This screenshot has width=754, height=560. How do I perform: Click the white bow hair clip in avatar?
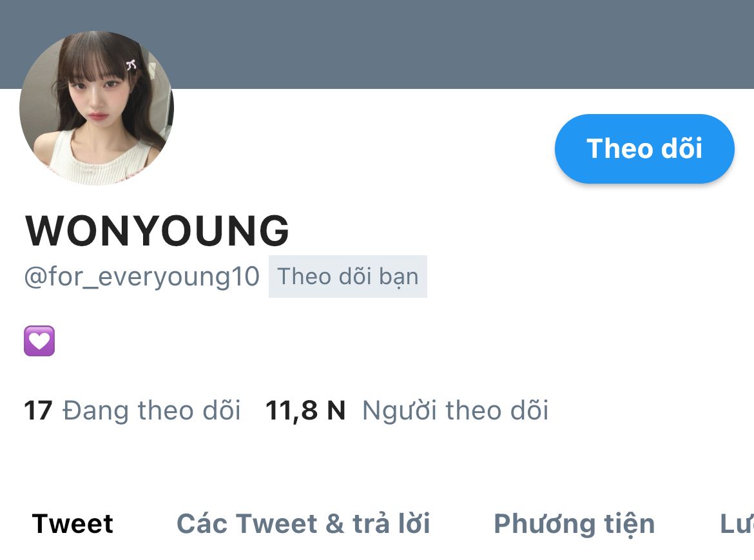[131, 64]
